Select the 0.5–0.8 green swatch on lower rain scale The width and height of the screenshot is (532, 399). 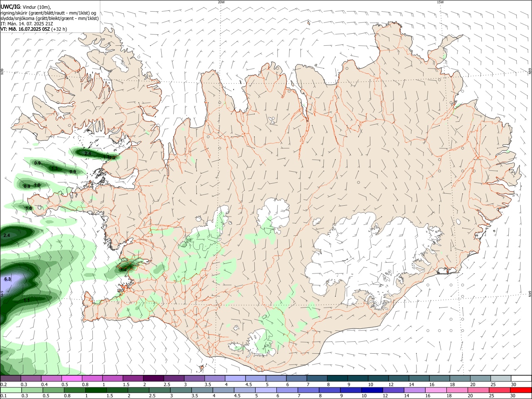pyautogui.click(x=53, y=390)
